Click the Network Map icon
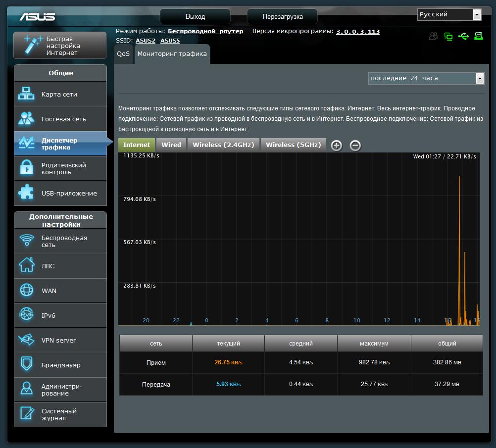Image resolution: width=496 pixels, height=448 pixels. pos(26,94)
